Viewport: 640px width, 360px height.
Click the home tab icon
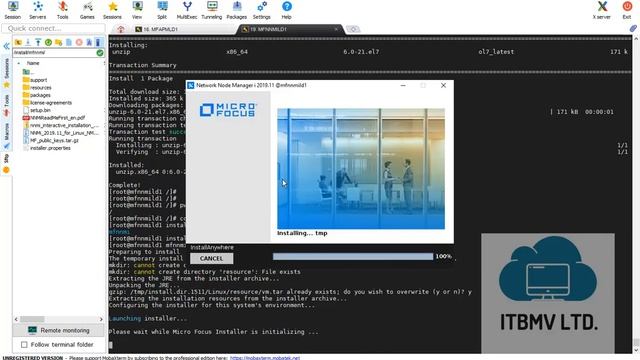[x=121, y=29]
